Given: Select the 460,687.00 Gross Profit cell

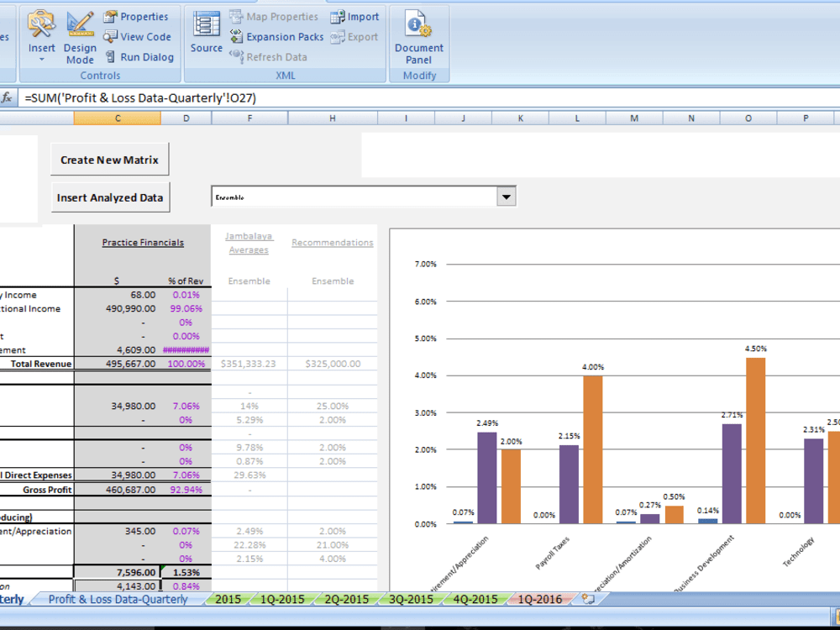Looking at the screenshot, I should 118,489.
